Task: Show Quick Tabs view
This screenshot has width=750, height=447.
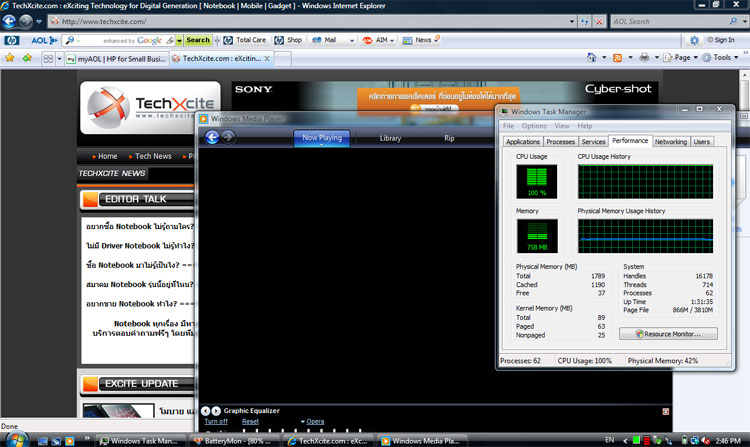Action: pos(48,59)
